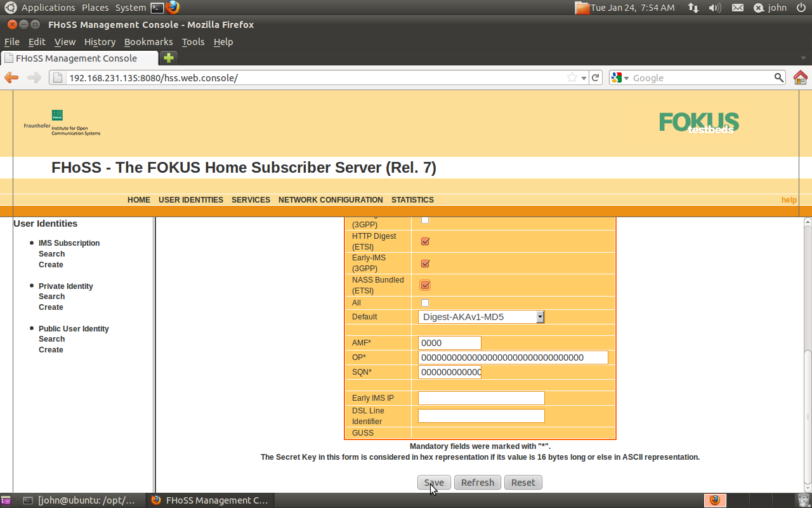Open the mail envelope indicator
812x508 pixels.
tap(738, 8)
